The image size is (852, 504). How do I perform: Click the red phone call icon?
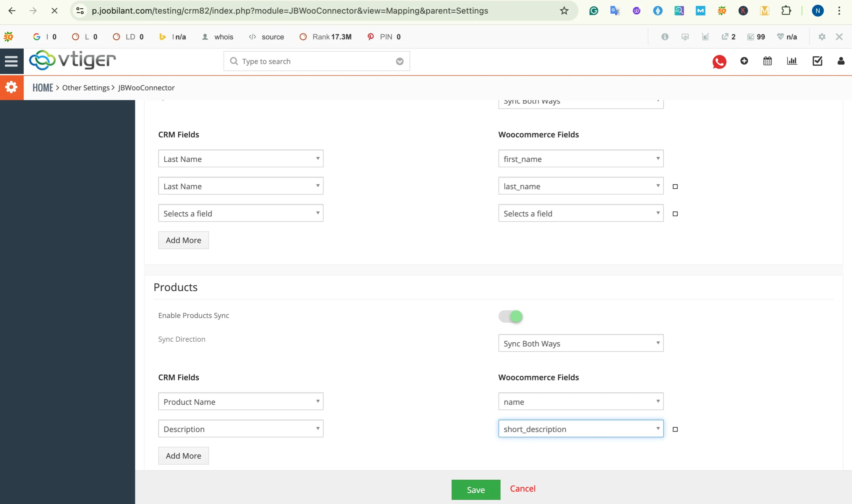pyautogui.click(x=719, y=62)
